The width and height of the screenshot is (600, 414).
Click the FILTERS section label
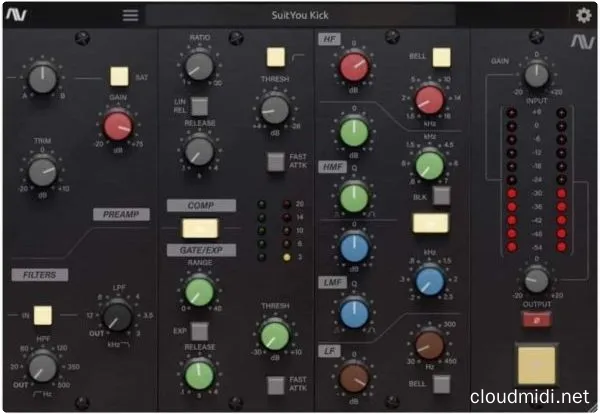click(x=40, y=275)
